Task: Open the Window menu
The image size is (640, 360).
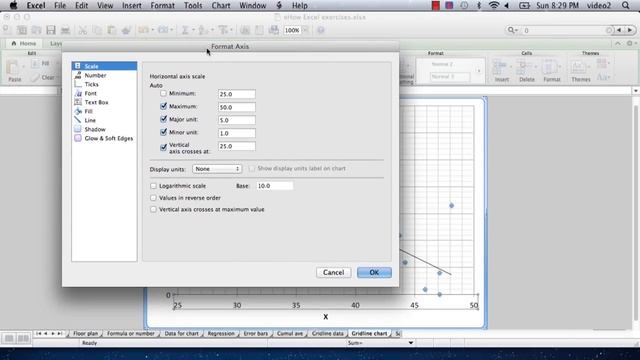Action: click(x=252, y=6)
